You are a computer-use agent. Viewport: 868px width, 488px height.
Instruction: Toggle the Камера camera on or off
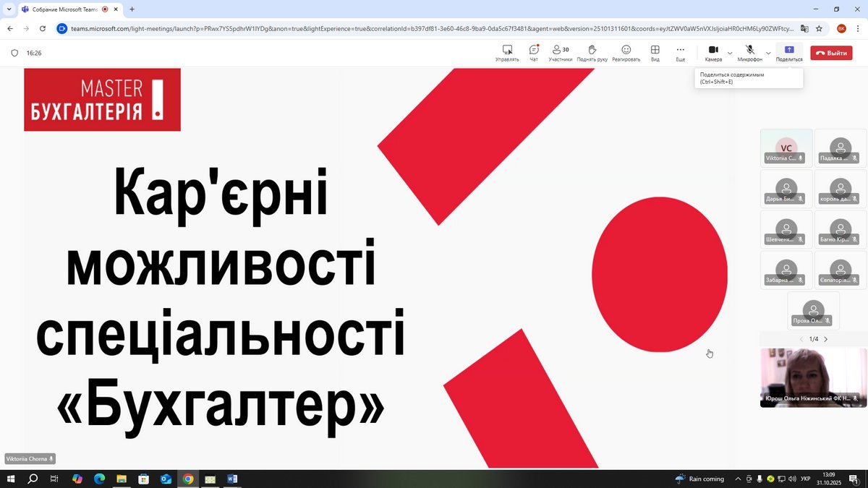tap(713, 52)
